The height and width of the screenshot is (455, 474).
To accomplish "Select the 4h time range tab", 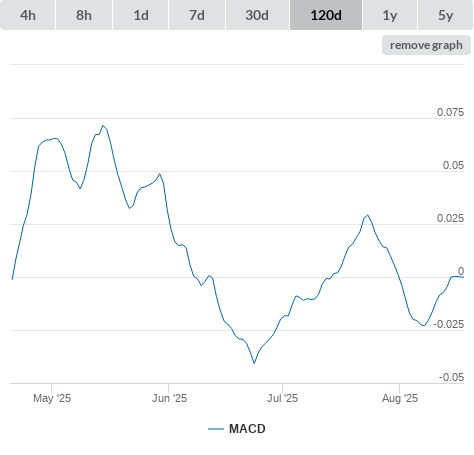I will click(x=28, y=15).
